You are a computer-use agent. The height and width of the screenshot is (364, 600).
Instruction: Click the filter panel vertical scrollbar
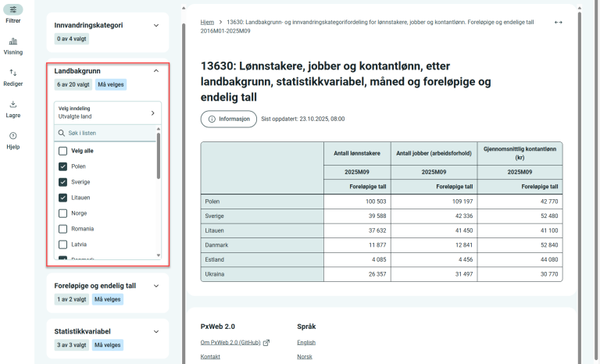(x=184, y=191)
